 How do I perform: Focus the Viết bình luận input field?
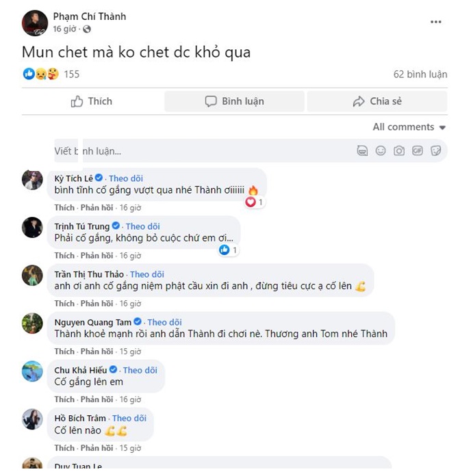[x=203, y=151]
